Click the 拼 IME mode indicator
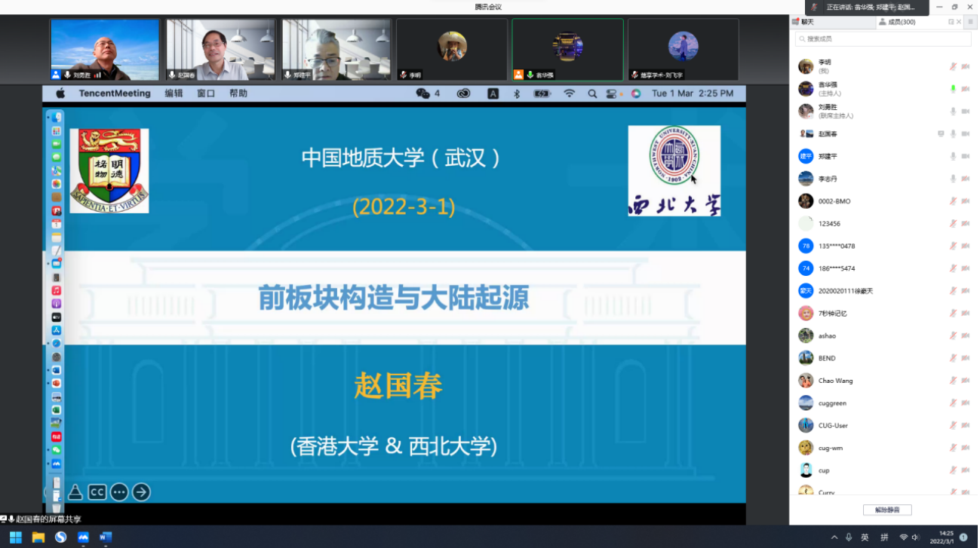 [884, 537]
